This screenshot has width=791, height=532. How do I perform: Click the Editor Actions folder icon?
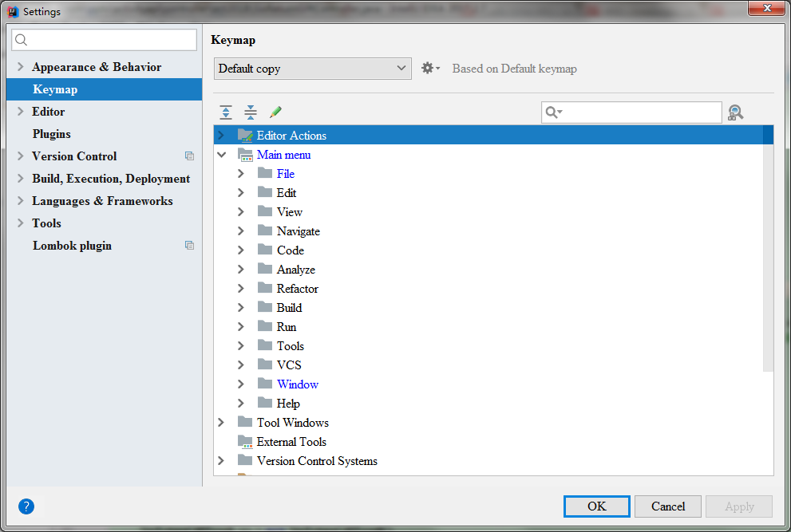coord(245,135)
